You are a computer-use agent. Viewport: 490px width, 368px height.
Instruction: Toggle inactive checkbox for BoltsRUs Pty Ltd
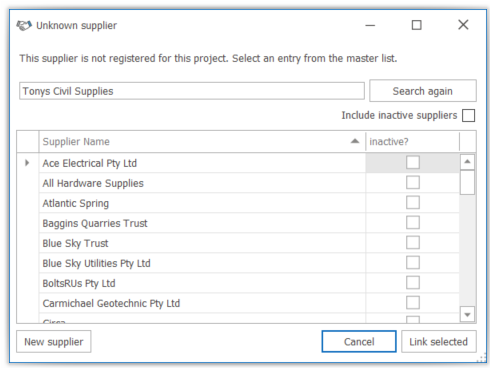[413, 283]
